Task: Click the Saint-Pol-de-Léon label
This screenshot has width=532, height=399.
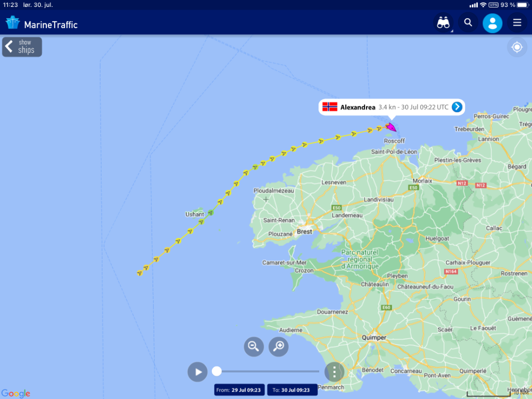Action: (x=394, y=152)
